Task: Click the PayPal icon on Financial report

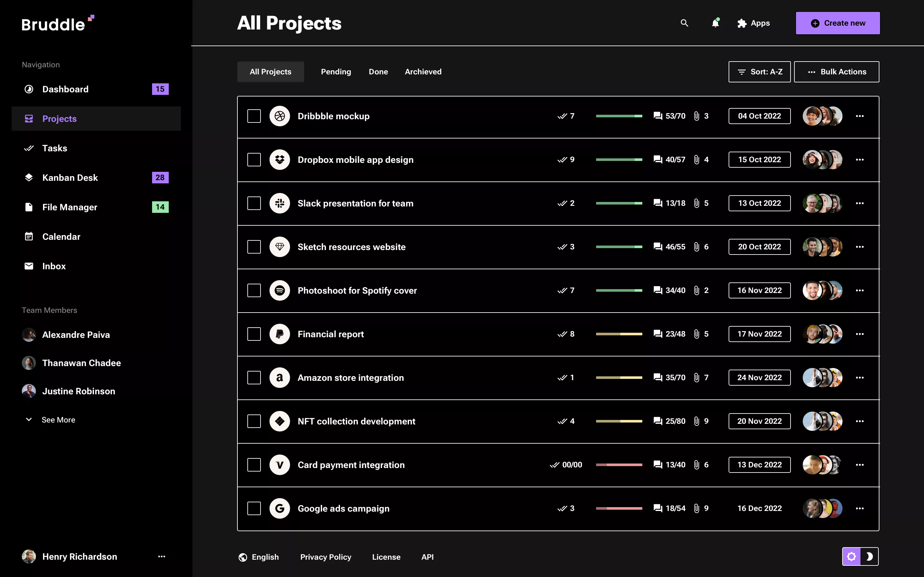Action: 280,334
